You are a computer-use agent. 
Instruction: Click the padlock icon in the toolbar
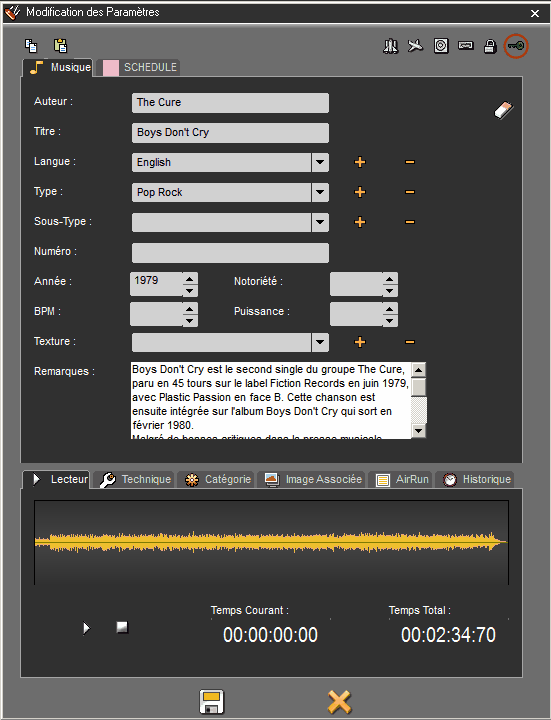[x=490, y=46]
